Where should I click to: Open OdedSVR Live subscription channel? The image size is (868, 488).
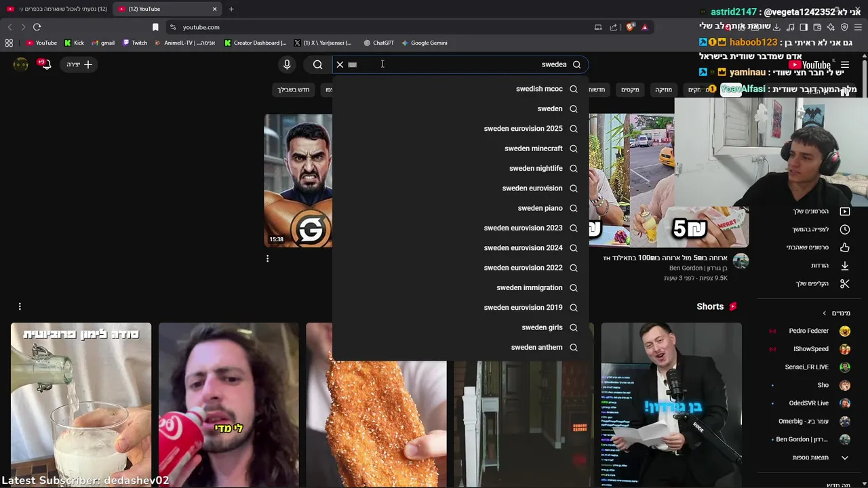pyautogui.click(x=811, y=403)
